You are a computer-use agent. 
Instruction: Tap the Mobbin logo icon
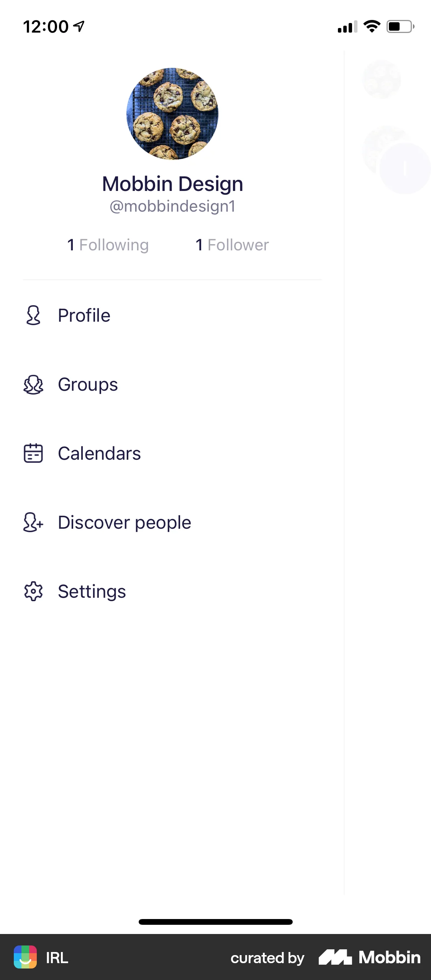[x=335, y=957]
